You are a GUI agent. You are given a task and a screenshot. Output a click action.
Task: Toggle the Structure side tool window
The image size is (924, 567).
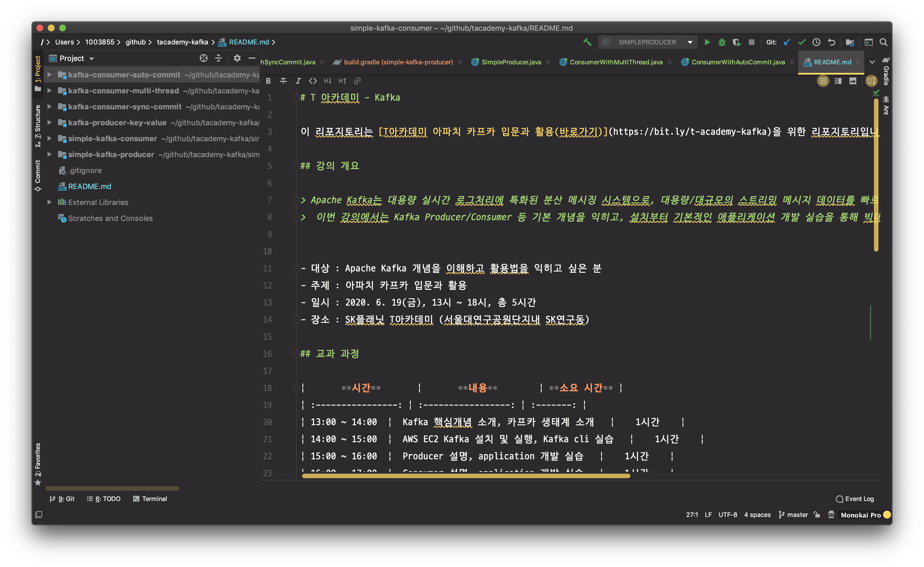[x=38, y=126]
